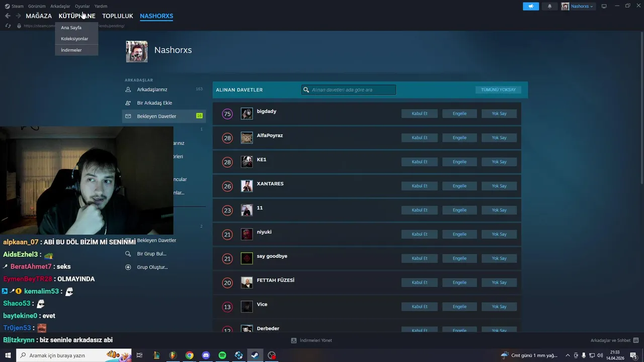Image resolution: width=644 pixels, height=362 pixels.
Task: Open Google Chrome from taskbar
Action: (189, 355)
